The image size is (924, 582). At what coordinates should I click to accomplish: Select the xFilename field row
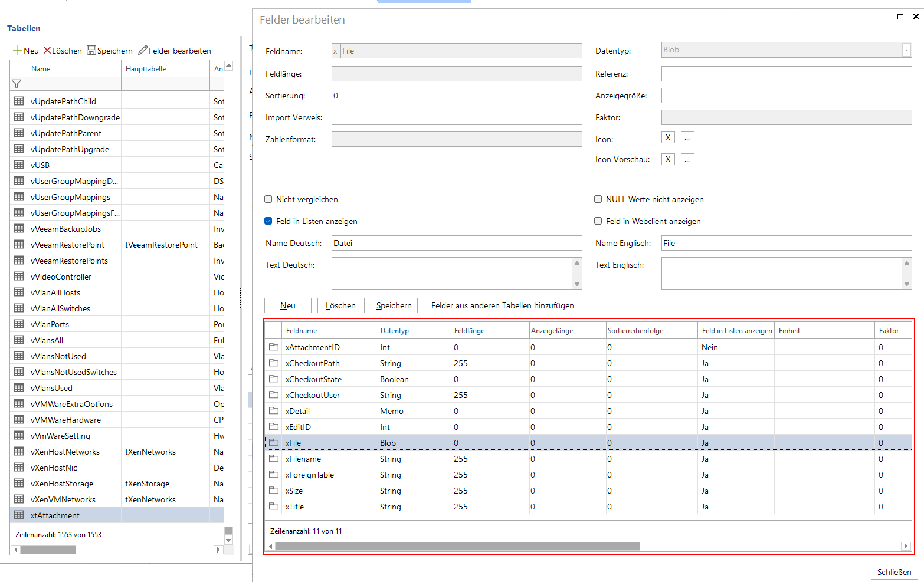[x=588, y=459]
